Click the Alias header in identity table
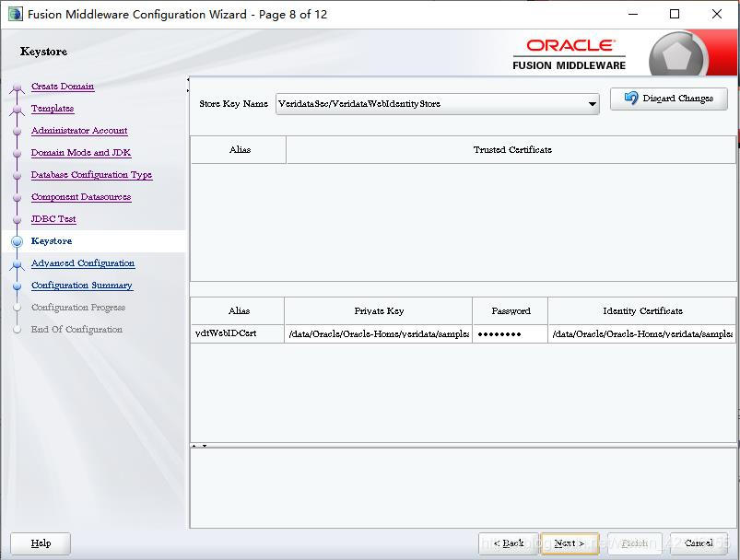 pyautogui.click(x=238, y=311)
